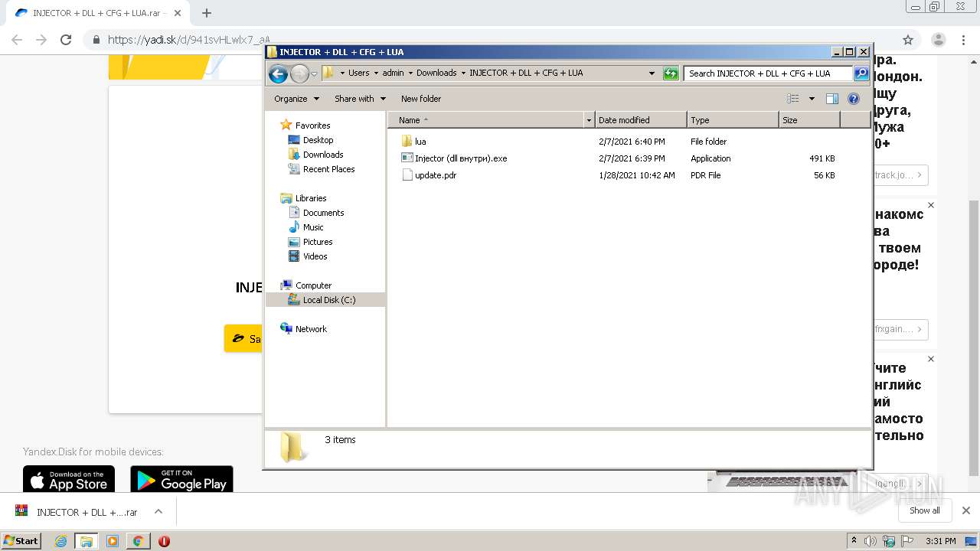The height and width of the screenshot is (551, 980).
Task: Click the address bar refresh button
Action: coord(671,73)
